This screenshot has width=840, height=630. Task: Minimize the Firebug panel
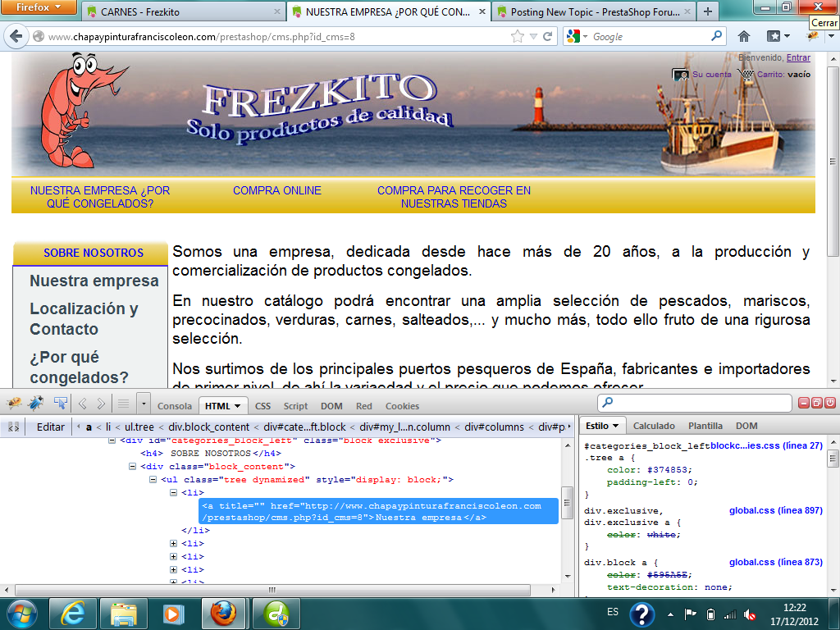[x=804, y=403]
